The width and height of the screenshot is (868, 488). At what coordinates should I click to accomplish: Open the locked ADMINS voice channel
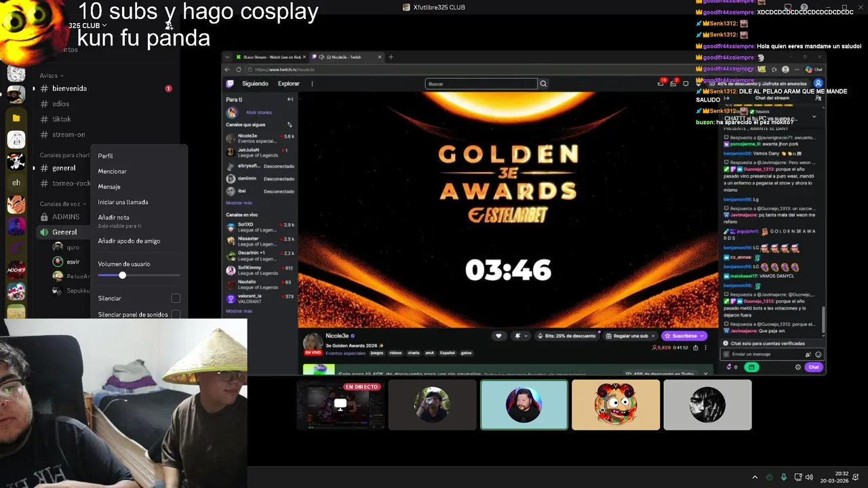point(65,217)
